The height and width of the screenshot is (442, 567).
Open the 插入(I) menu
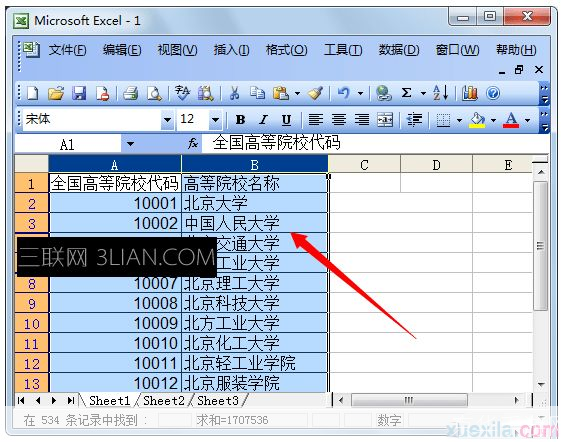coord(231,50)
